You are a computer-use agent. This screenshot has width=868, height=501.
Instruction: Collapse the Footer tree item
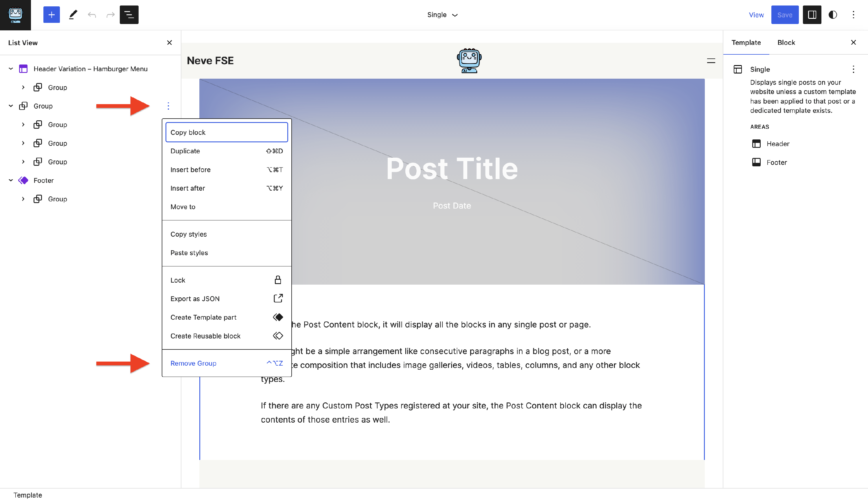(11, 180)
